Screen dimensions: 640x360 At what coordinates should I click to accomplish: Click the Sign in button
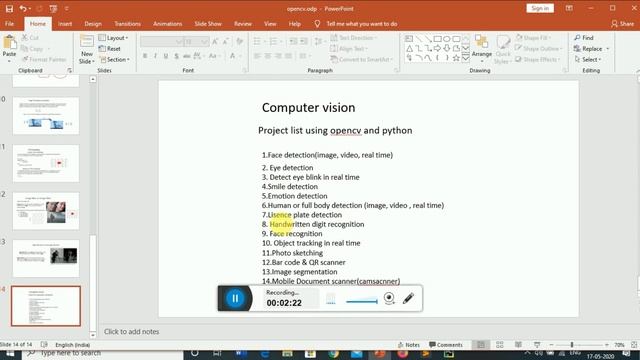(x=540, y=8)
